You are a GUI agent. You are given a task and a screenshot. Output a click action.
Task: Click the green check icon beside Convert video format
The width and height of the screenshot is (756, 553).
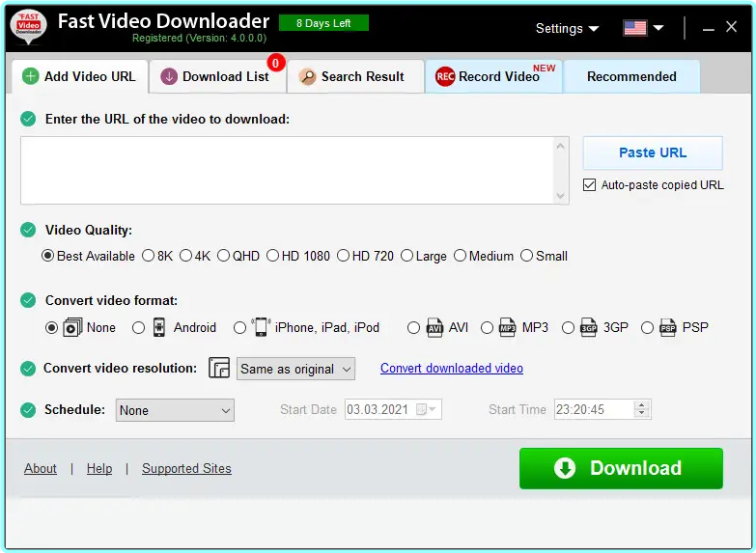click(x=28, y=300)
